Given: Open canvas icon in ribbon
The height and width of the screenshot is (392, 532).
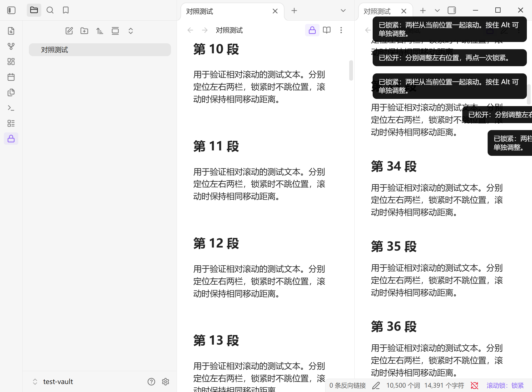Looking at the screenshot, I should pos(11,62).
